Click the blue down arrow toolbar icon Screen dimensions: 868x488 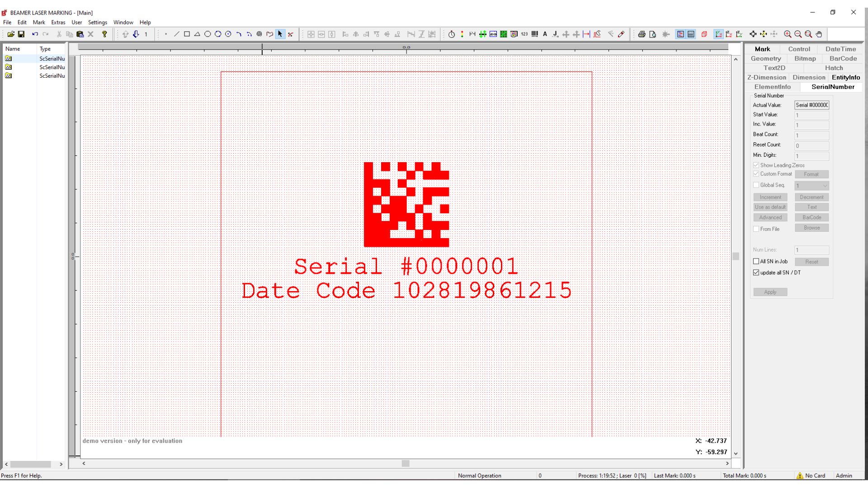[136, 34]
